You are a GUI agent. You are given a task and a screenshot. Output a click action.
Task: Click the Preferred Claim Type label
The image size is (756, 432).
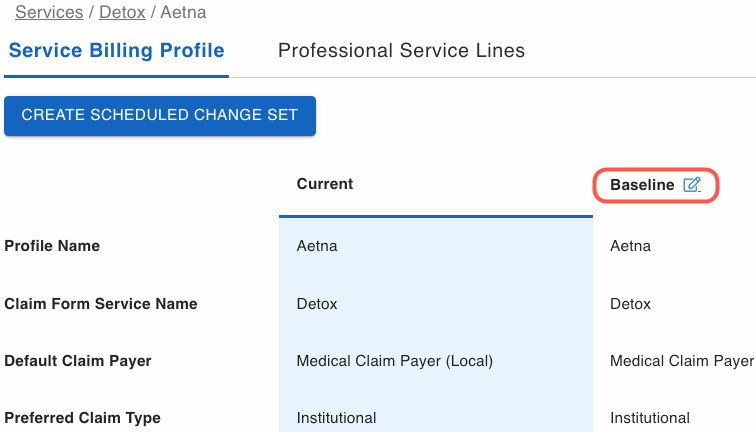coord(82,418)
